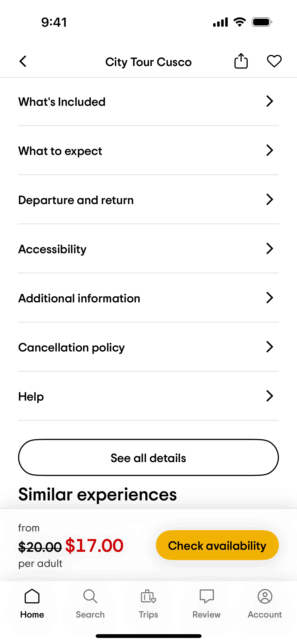
Task: Open the Help section
Action: click(148, 396)
